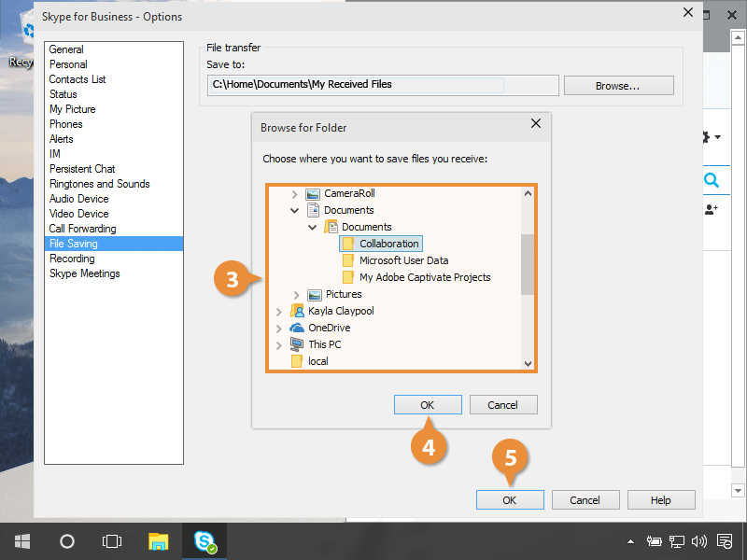Select the Microsoft User Data folder
The width and height of the screenshot is (747, 560).
click(403, 261)
